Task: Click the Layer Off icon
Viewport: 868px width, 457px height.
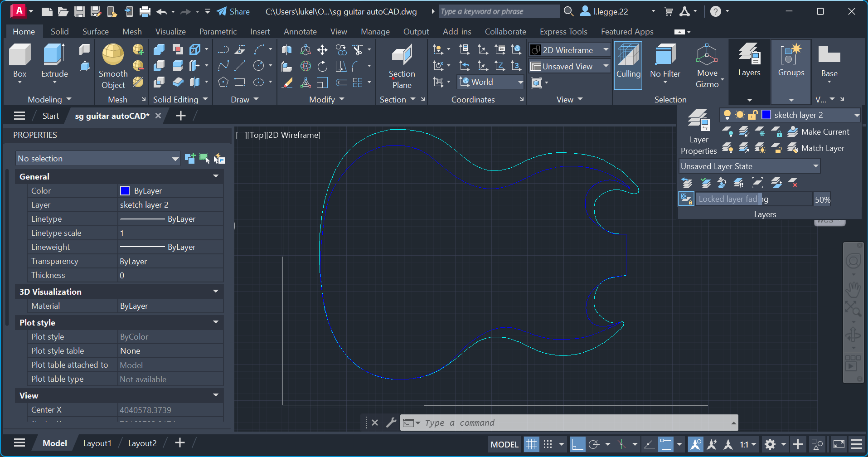Action: (x=727, y=132)
